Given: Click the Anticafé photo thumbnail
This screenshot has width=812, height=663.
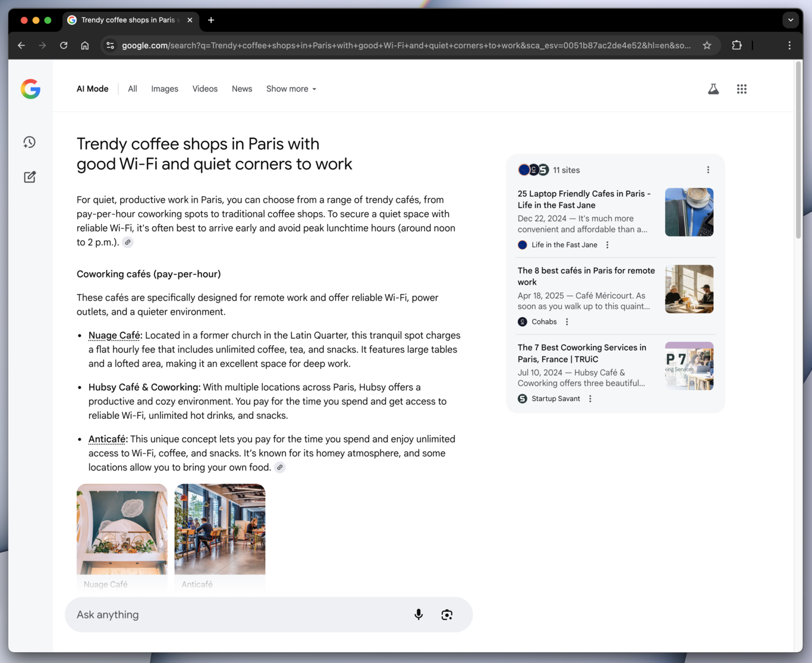Looking at the screenshot, I should pos(220,529).
